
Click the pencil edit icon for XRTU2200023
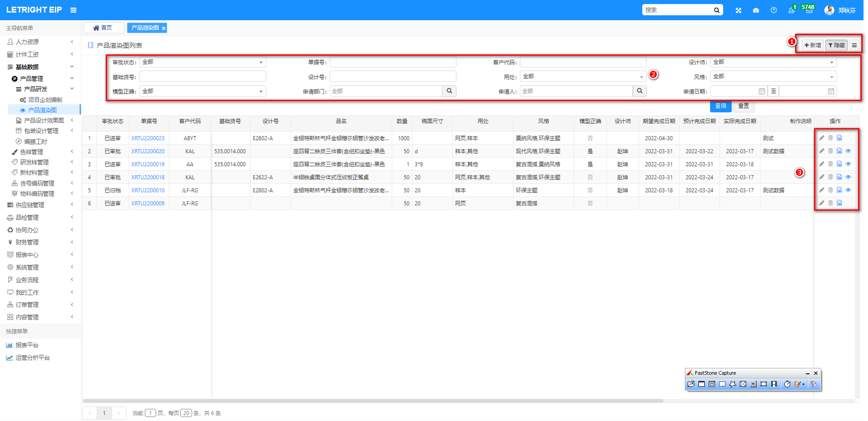coord(821,138)
